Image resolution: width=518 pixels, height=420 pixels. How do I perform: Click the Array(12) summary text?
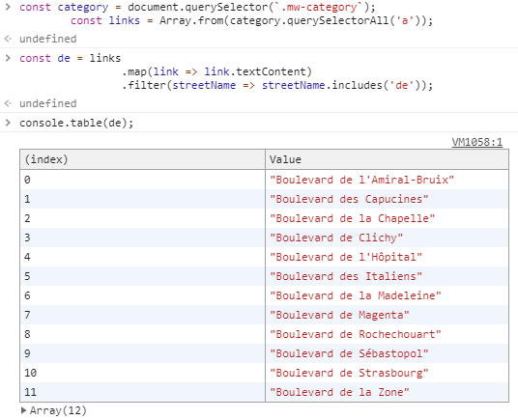(58, 410)
